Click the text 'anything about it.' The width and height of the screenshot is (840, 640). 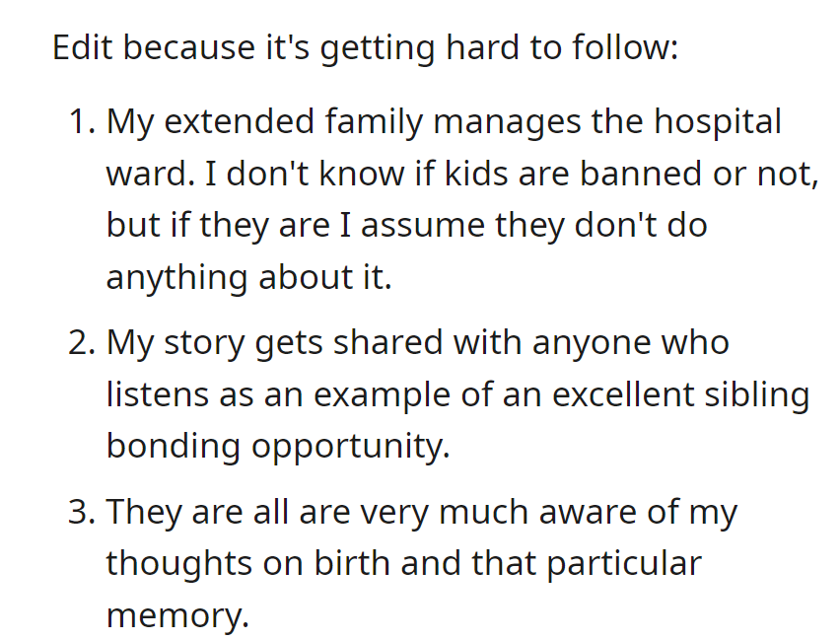pyautogui.click(x=249, y=278)
